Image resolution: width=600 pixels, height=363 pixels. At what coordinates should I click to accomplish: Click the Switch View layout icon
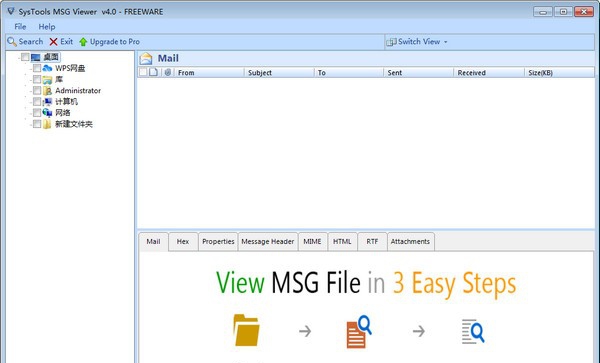[391, 42]
